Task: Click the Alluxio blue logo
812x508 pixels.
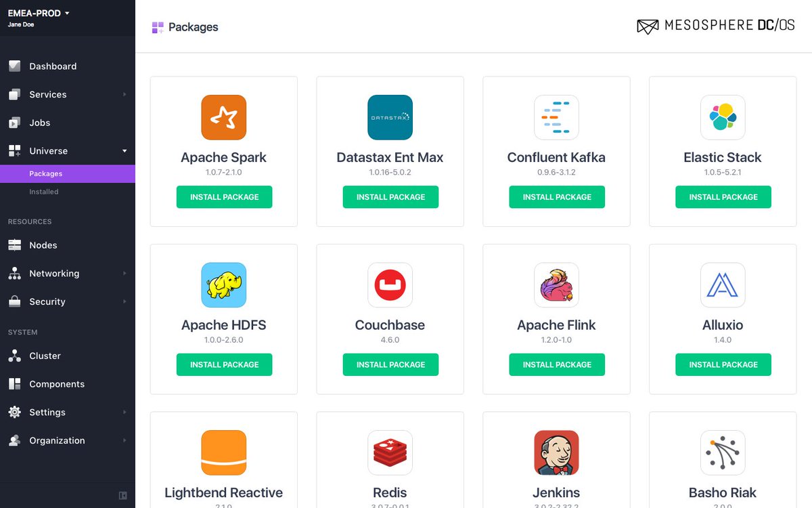Action: (x=723, y=285)
